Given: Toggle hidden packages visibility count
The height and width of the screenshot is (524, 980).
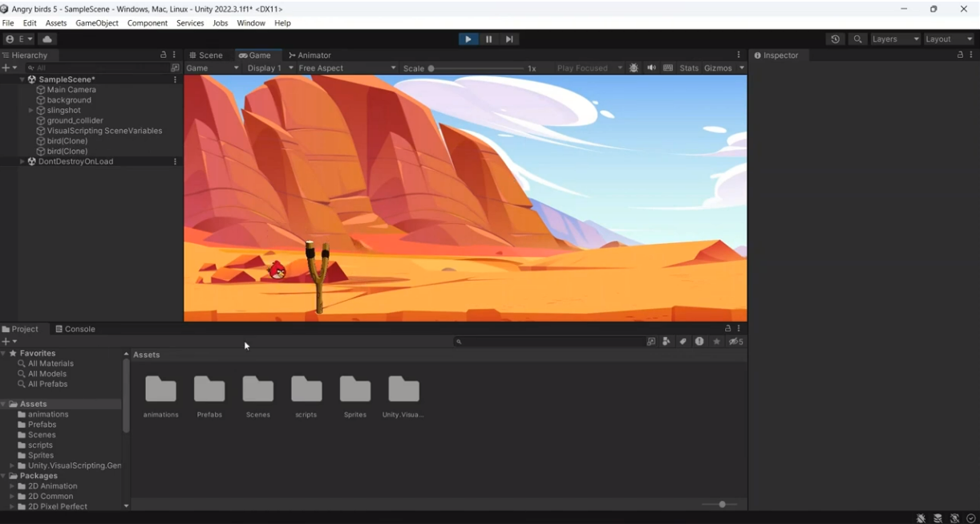Looking at the screenshot, I should pyautogui.click(x=736, y=342).
